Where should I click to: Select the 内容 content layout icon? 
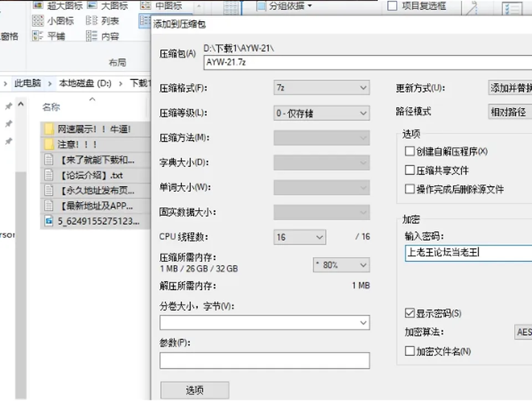91,35
